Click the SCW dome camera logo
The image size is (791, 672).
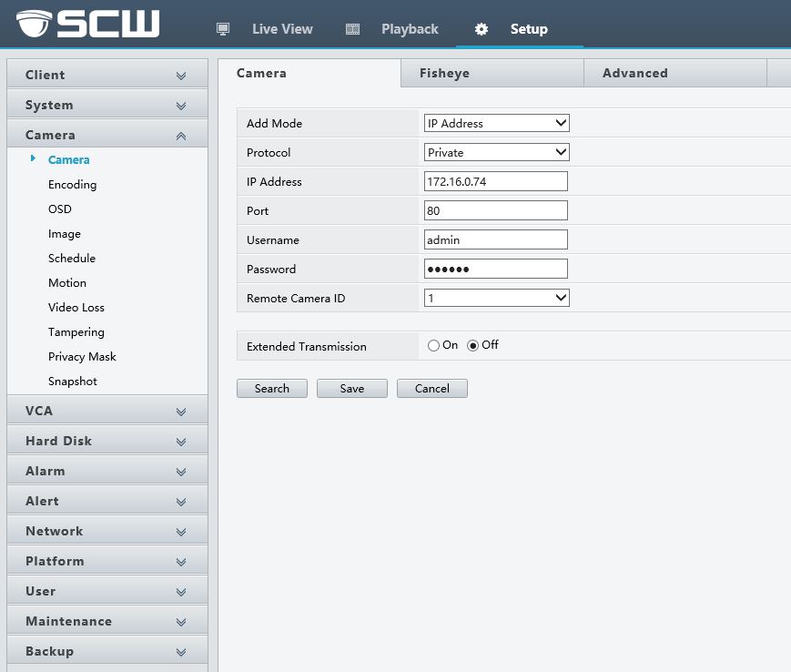35,23
